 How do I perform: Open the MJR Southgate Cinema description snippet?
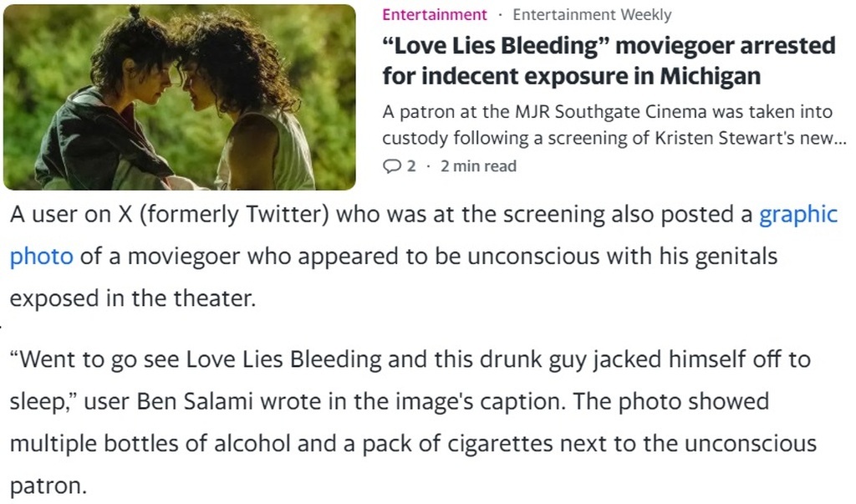614,125
